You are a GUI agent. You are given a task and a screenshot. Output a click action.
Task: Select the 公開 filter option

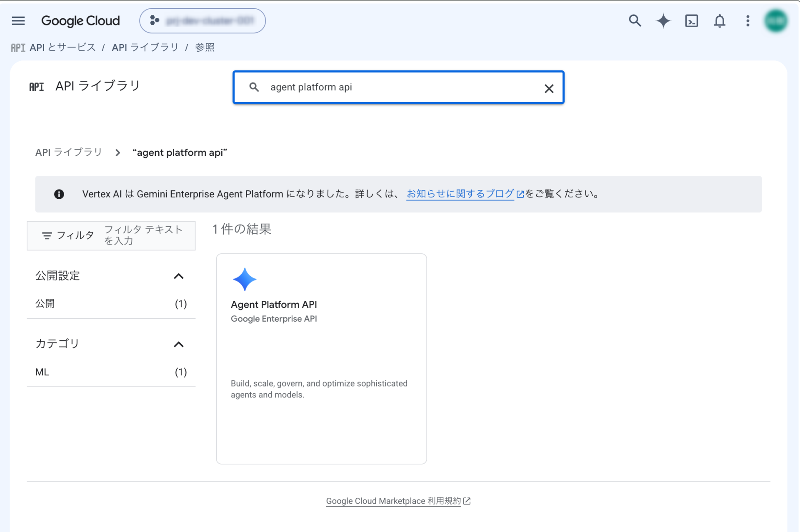tap(111, 304)
